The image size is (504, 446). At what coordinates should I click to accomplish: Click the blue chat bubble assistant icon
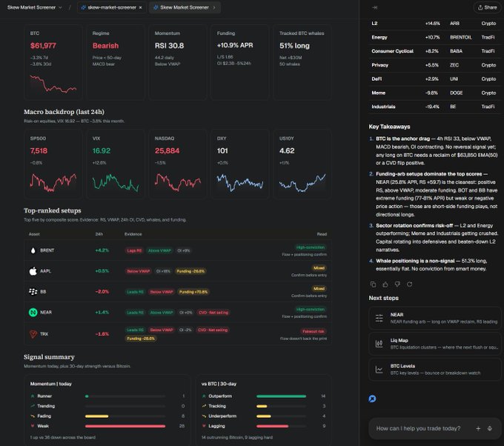[372, 399]
